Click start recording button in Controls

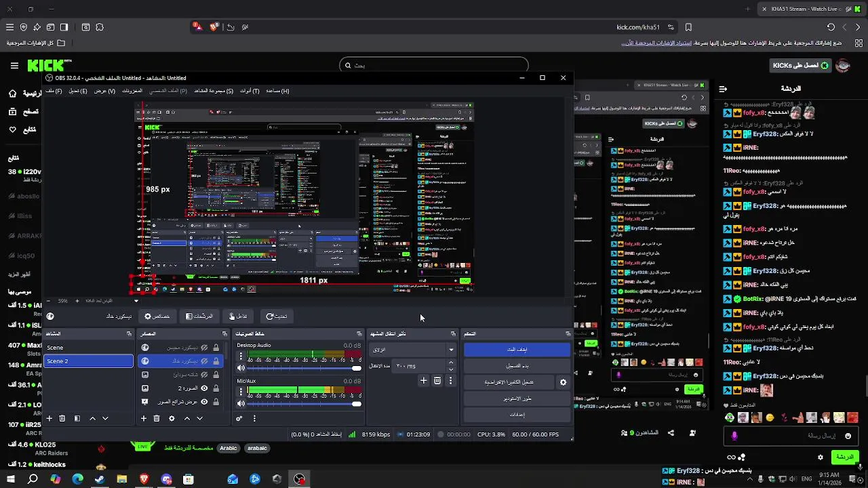pos(517,366)
